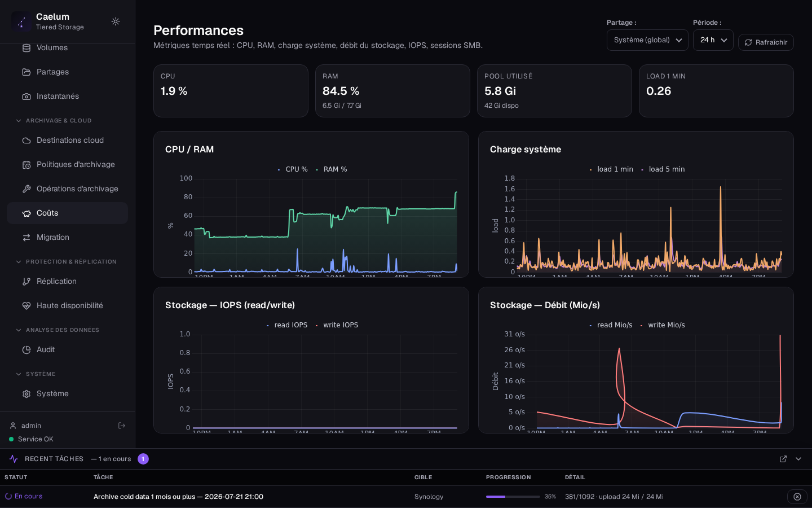The width and height of the screenshot is (812, 508).
Task: Click the purple task count badge
Action: coord(143,459)
